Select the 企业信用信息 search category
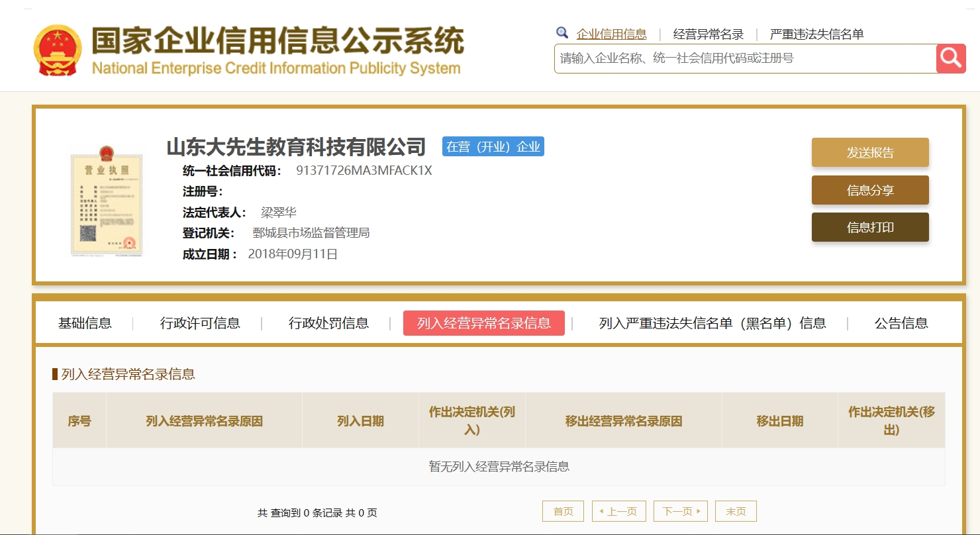 point(612,34)
